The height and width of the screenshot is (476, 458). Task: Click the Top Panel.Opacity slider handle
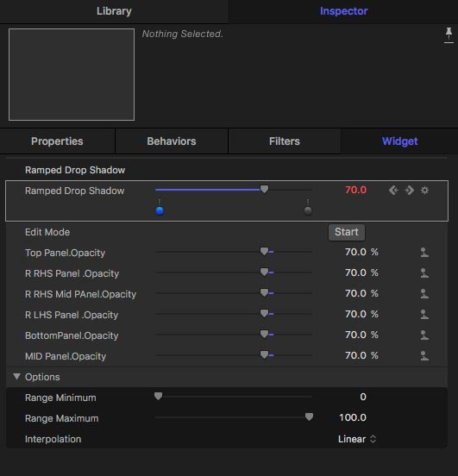click(x=264, y=251)
